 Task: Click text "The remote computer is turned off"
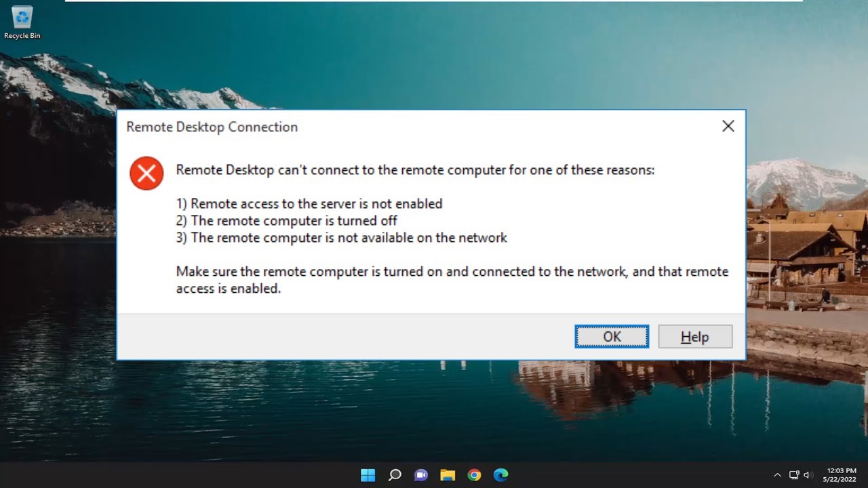tap(294, 220)
